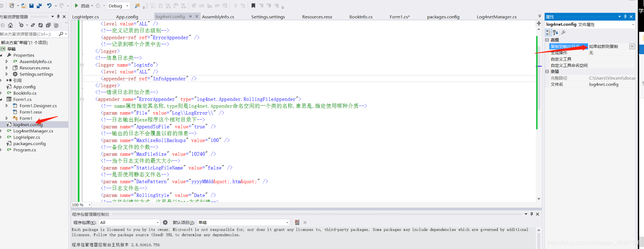Collapse the misc category in Properties
This screenshot has height=249, width=644.
tap(547, 71)
